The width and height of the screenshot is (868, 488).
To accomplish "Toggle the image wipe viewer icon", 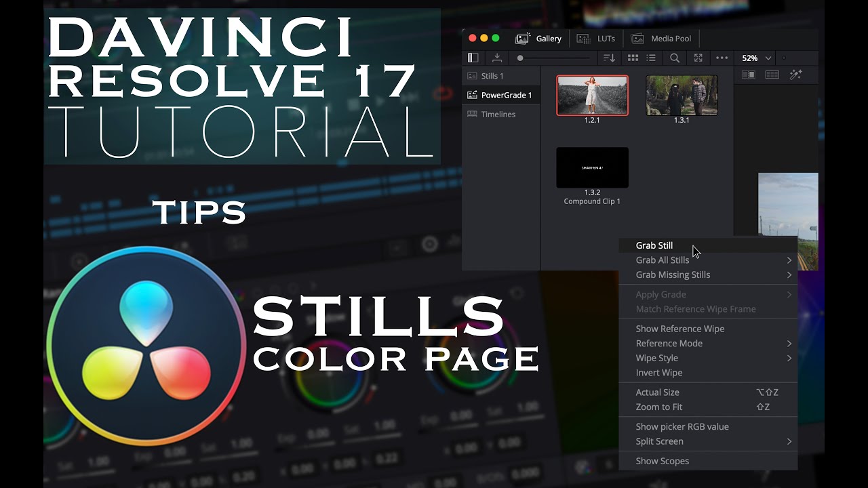I will coord(749,75).
